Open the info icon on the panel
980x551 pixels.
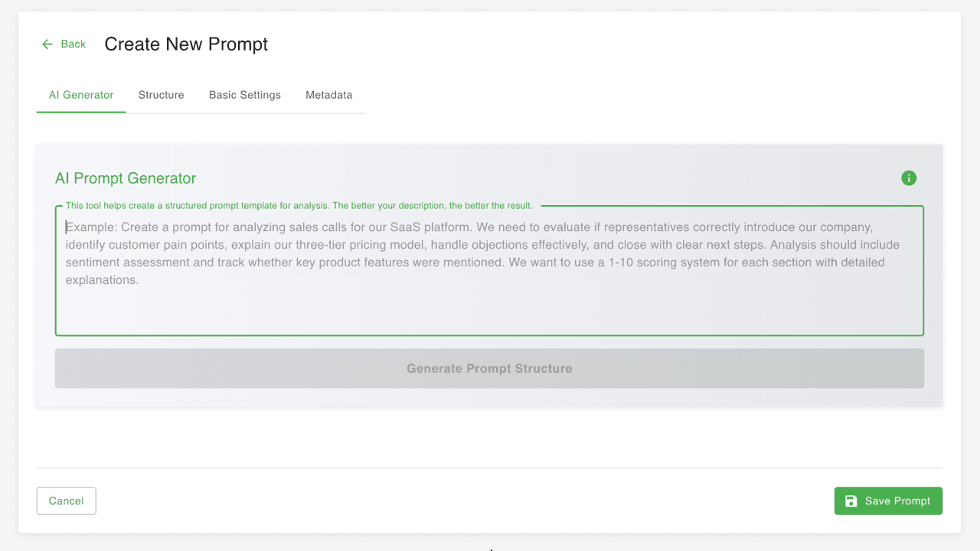[x=909, y=178]
